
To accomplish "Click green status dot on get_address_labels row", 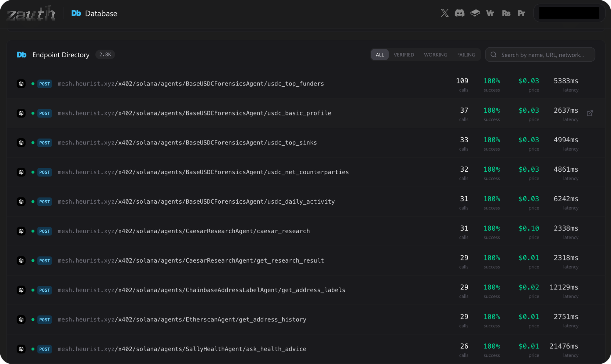I will [33, 290].
